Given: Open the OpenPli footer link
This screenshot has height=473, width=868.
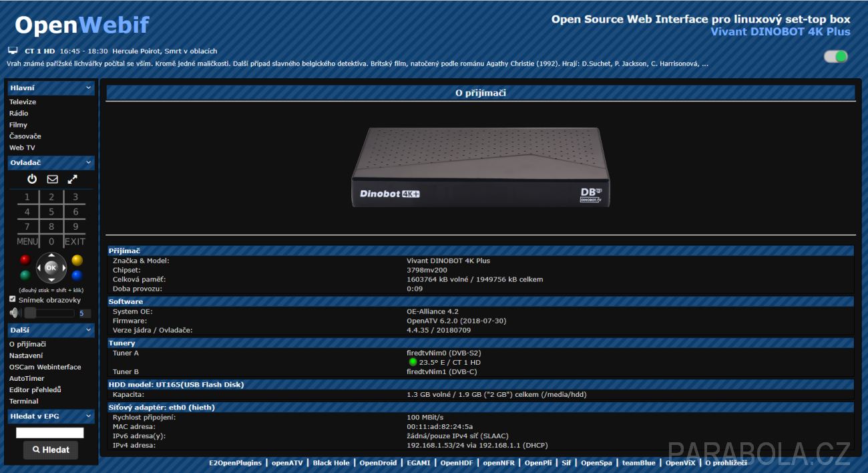Looking at the screenshot, I should pos(538,462).
